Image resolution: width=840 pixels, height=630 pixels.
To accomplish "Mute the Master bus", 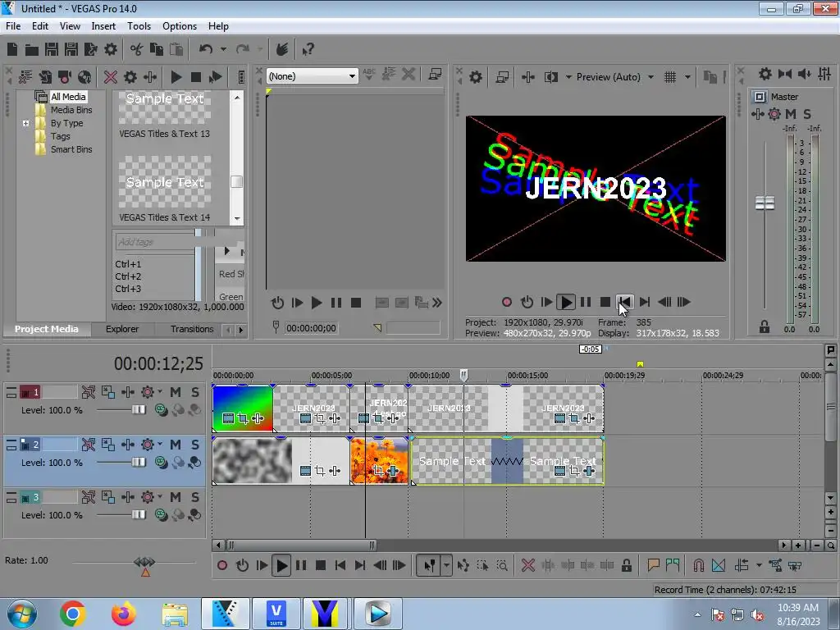I will point(791,113).
